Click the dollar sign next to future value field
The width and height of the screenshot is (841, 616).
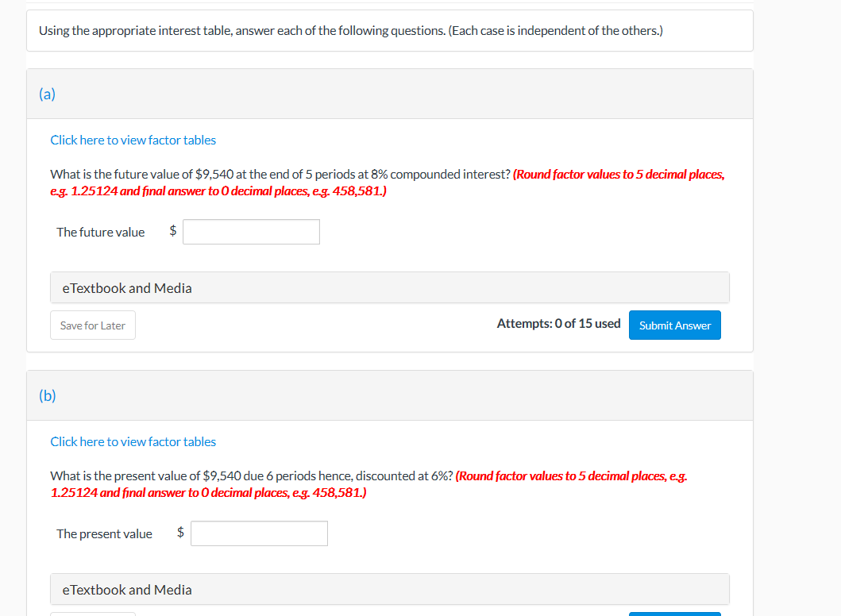tap(172, 231)
